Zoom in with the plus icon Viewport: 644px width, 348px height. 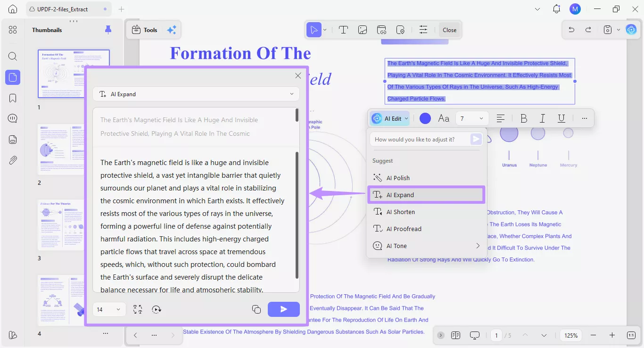612,335
